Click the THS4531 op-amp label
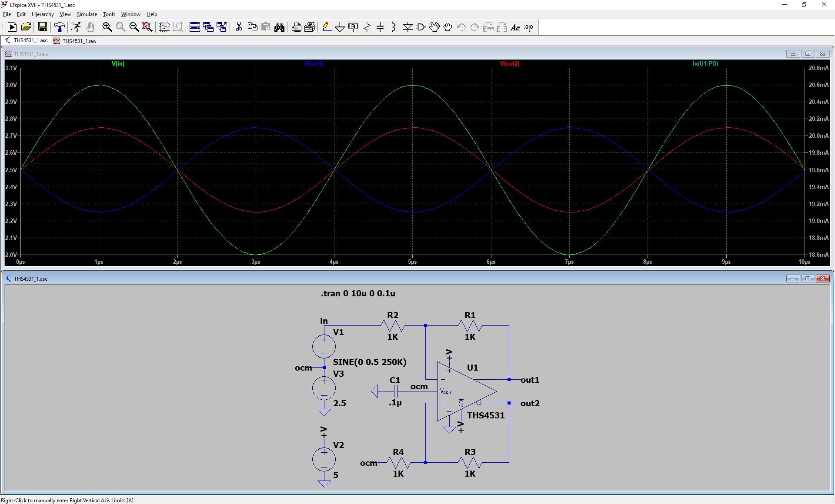Viewport: 835px width, 504px height. pos(486,415)
